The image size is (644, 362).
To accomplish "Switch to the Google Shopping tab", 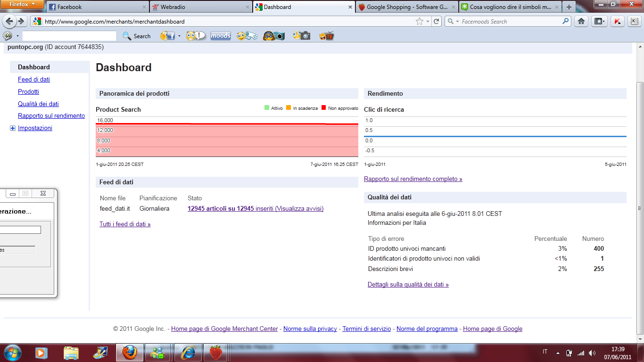I will click(x=407, y=7).
